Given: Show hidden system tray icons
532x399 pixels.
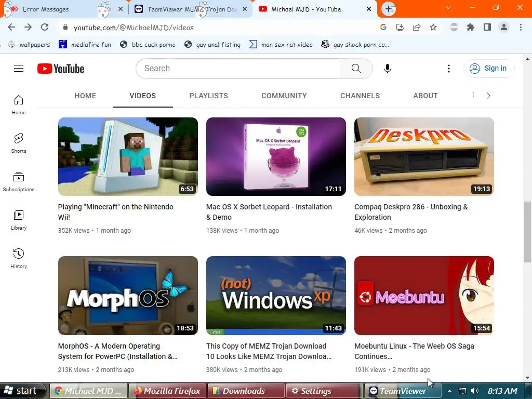Looking at the screenshot, I should click(449, 391).
